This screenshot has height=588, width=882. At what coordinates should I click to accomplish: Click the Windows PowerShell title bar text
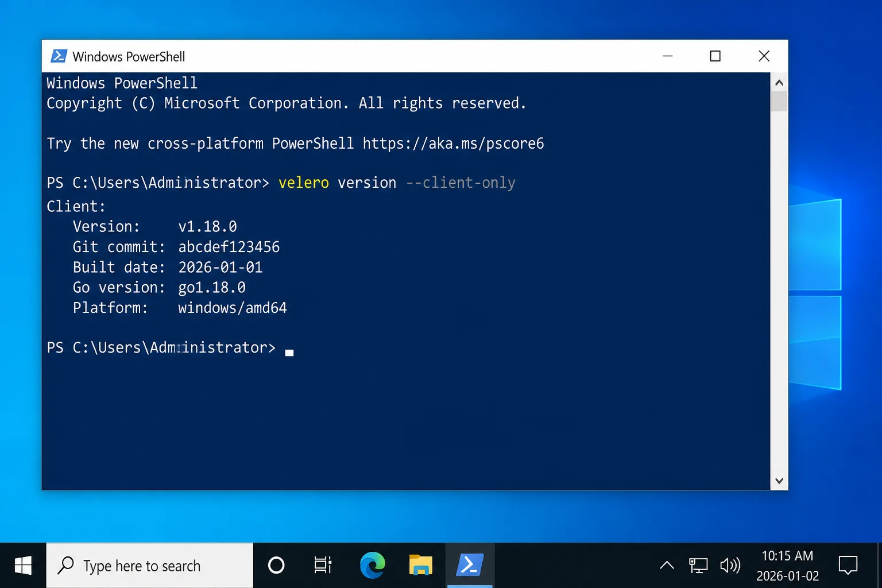[129, 56]
